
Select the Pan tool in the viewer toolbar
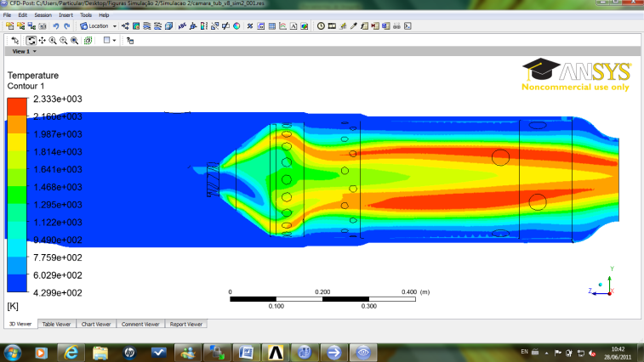click(43, 40)
